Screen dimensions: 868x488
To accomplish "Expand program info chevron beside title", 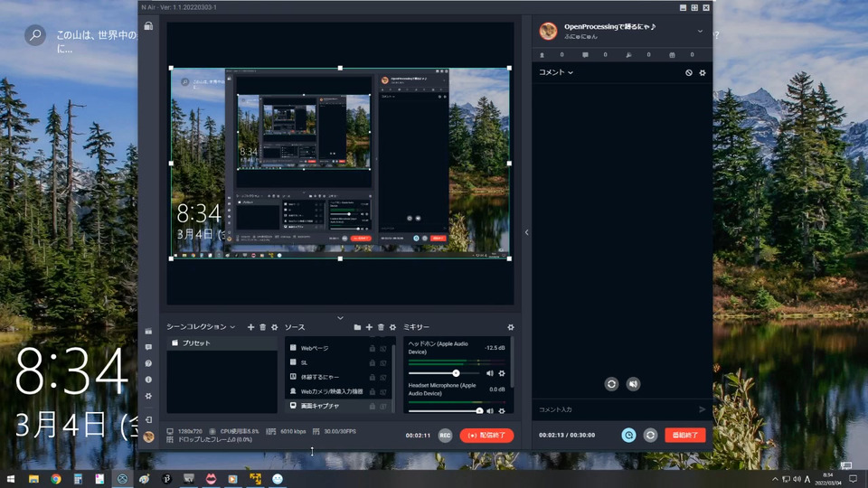I will [700, 32].
